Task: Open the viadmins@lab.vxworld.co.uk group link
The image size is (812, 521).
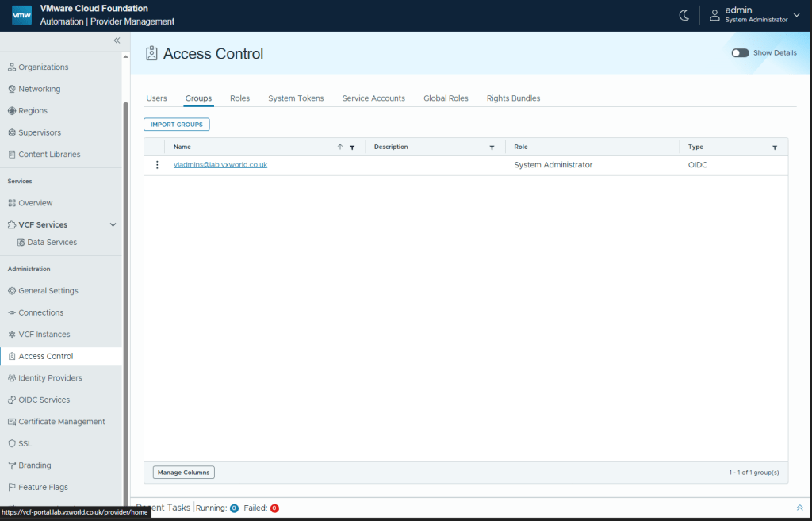Action: click(x=220, y=165)
